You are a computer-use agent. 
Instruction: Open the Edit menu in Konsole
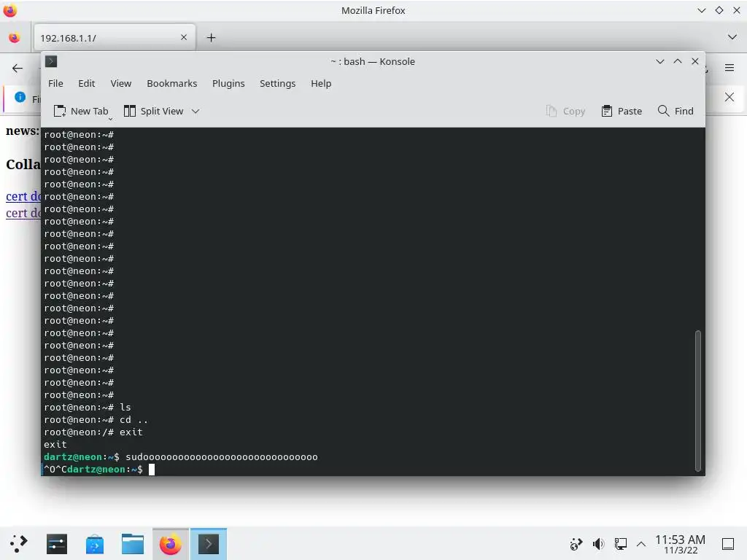[86, 83]
